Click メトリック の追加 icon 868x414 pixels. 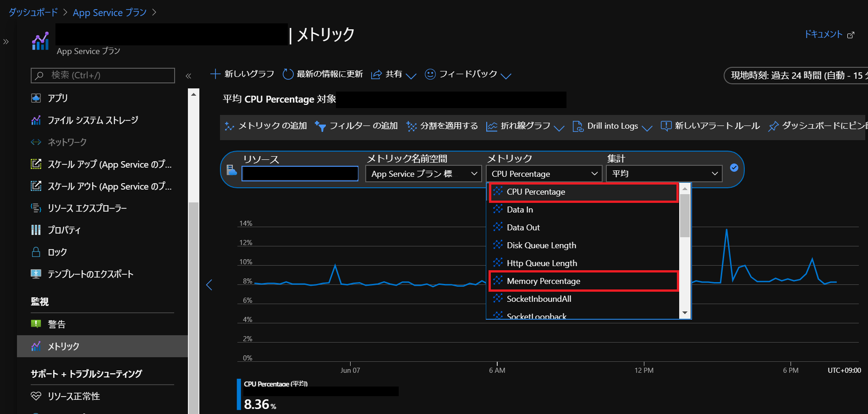coord(229,126)
